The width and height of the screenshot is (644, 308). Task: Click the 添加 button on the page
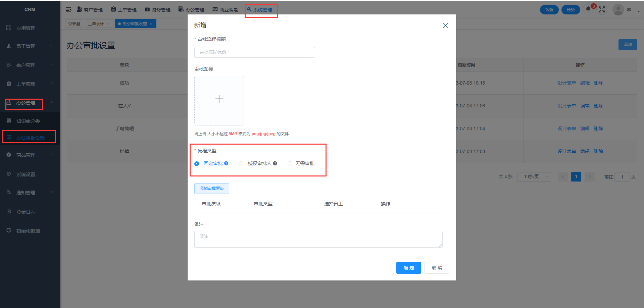pos(628,45)
